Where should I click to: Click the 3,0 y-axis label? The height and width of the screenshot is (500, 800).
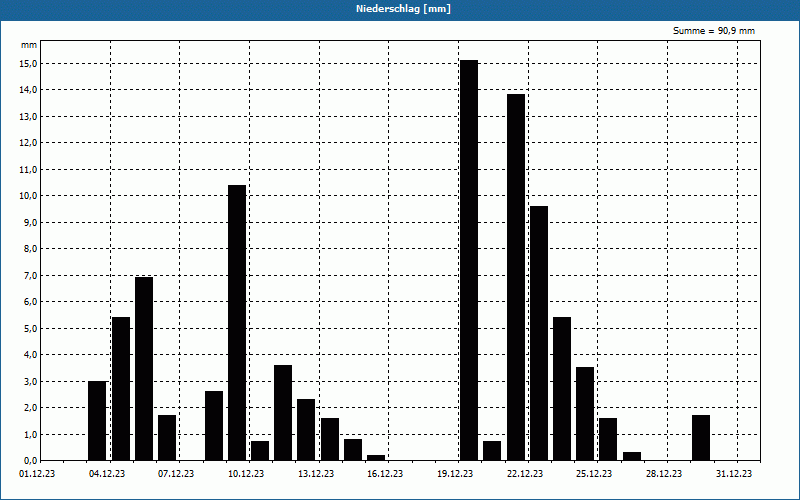pyautogui.click(x=29, y=382)
